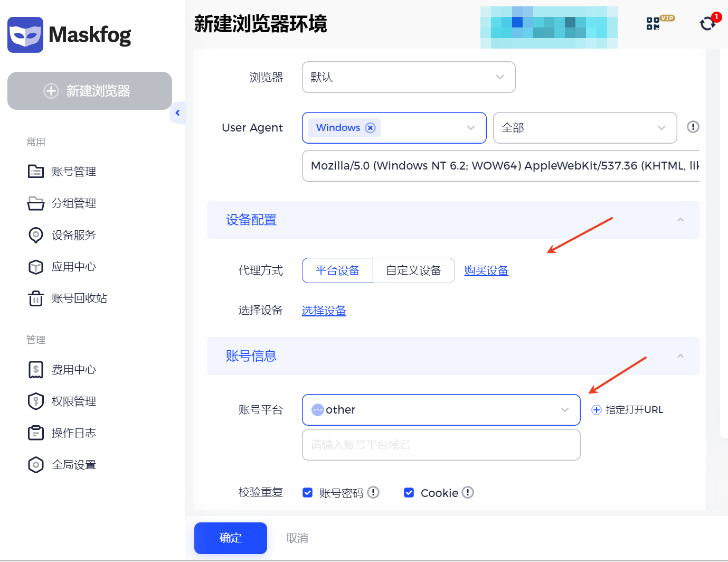Open the VIP QR code icon
The image size is (728, 562).
coord(654,23)
